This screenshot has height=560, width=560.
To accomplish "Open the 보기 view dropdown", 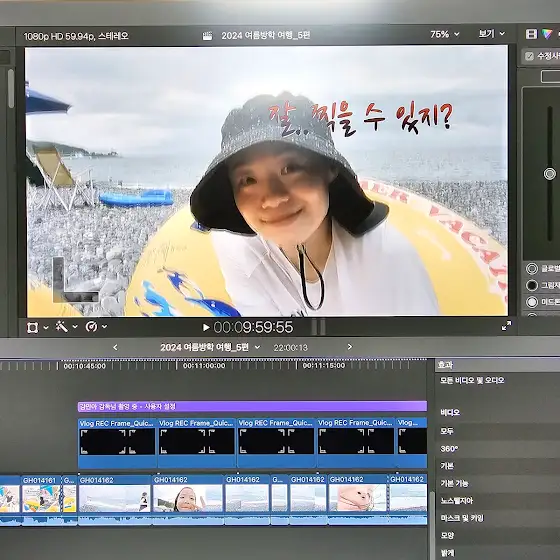I will [x=491, y=34].
